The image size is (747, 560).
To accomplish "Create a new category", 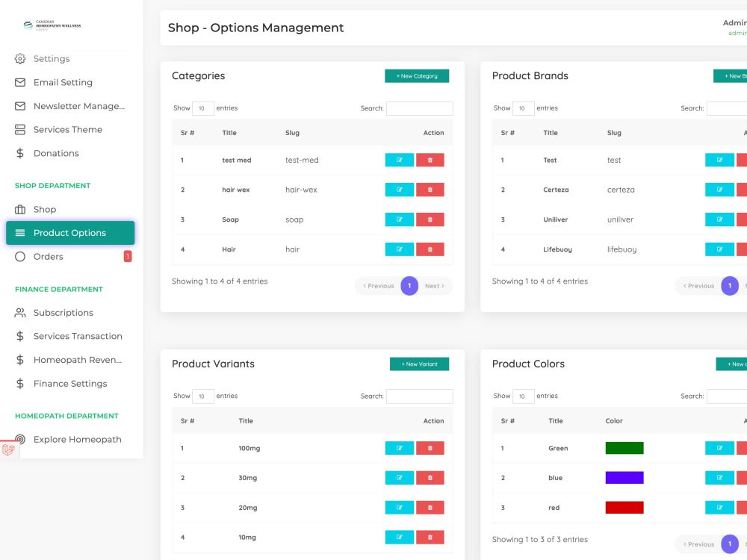I will pyautogui.click(x=417, y=75).
